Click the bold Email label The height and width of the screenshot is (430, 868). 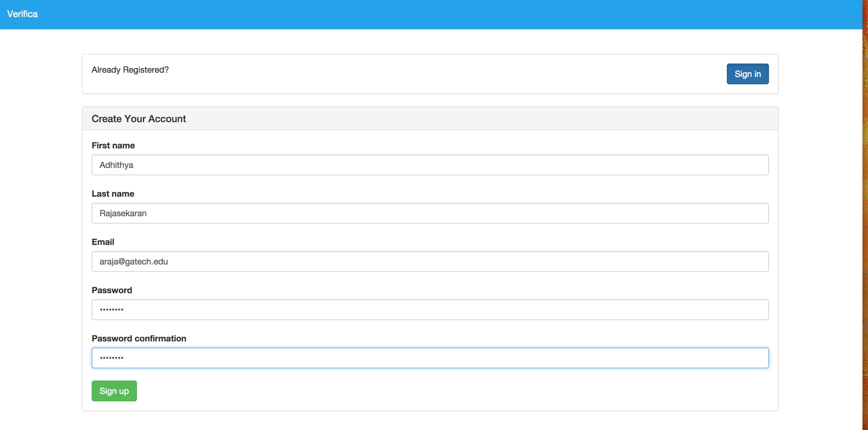(103, 242)
